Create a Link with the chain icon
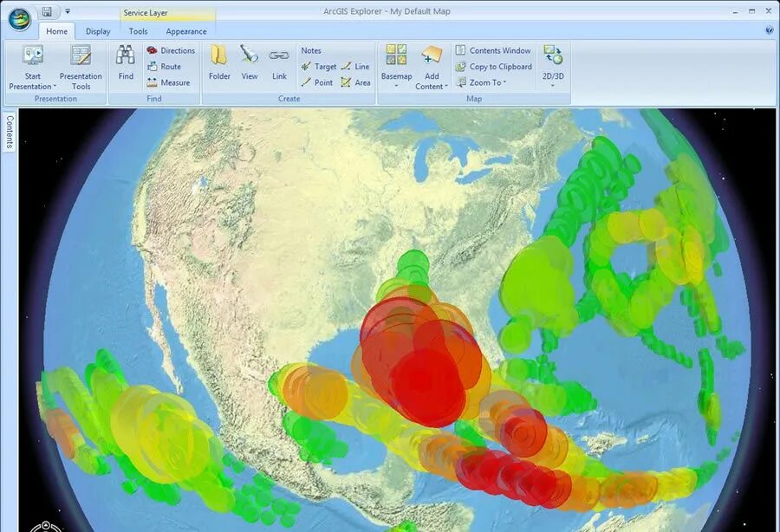780x532 pixels. tap(279, 62)
